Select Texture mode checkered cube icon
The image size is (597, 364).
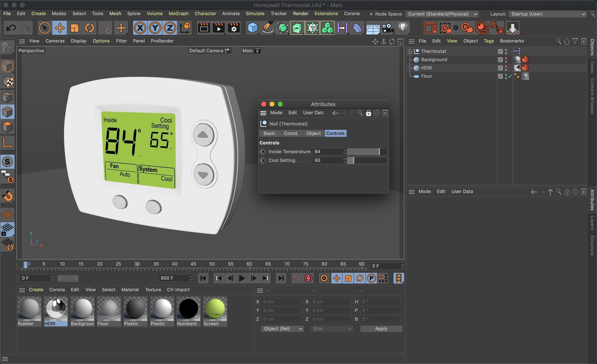click(7, 82)
